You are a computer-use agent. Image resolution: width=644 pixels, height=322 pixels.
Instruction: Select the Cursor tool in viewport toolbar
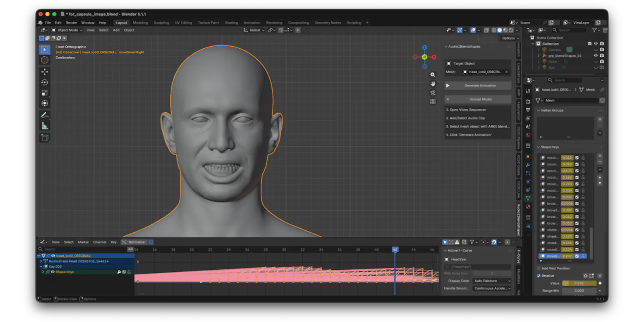[x=45, y=60]
